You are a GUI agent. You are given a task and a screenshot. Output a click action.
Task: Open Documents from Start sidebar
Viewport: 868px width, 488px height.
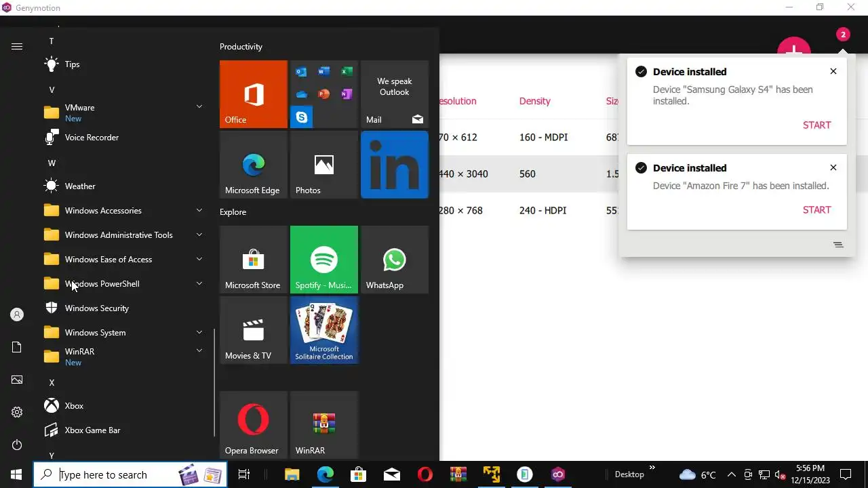(17, 347)
